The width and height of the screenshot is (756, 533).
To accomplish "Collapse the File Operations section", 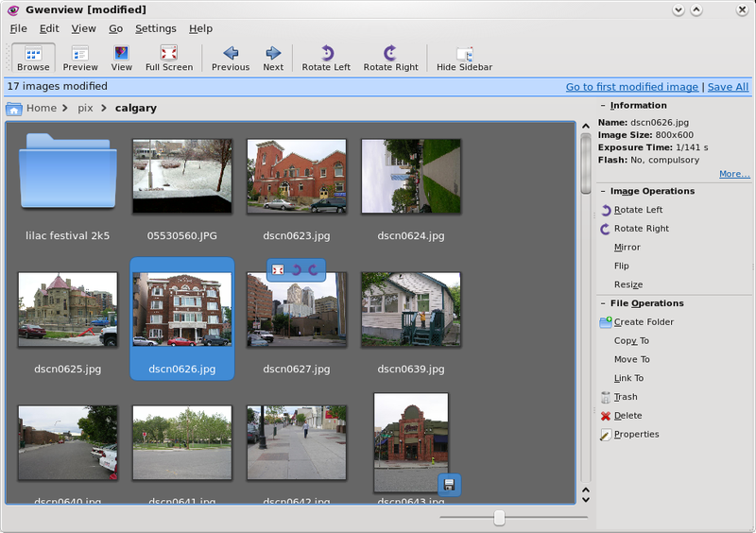I will [x=603, y=303].
